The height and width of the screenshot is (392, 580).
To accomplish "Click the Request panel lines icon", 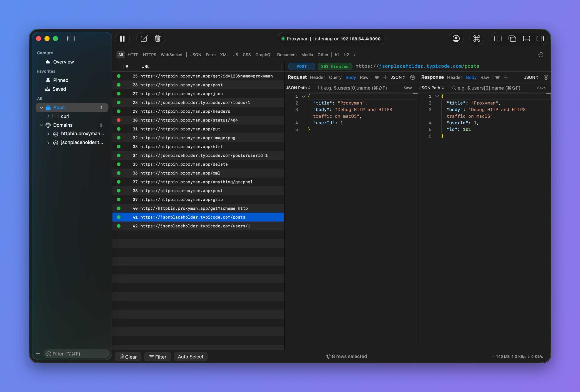I will (377, 77).
